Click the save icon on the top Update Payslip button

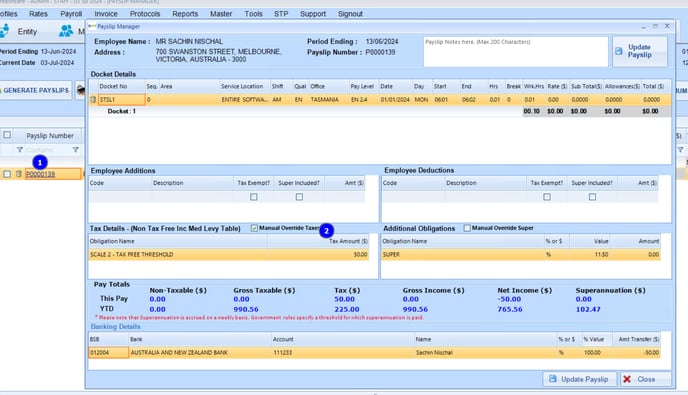pyautogui.click(x=619, y=51)
